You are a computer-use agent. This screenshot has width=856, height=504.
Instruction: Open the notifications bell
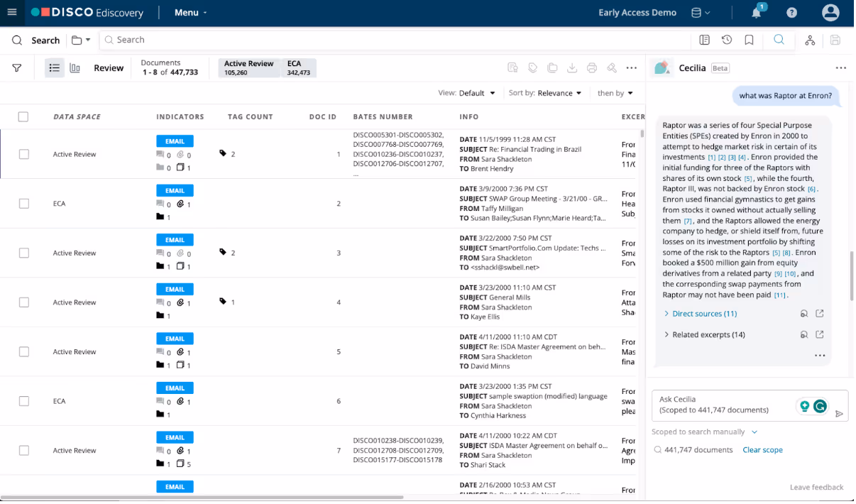(x=757, y=13)
